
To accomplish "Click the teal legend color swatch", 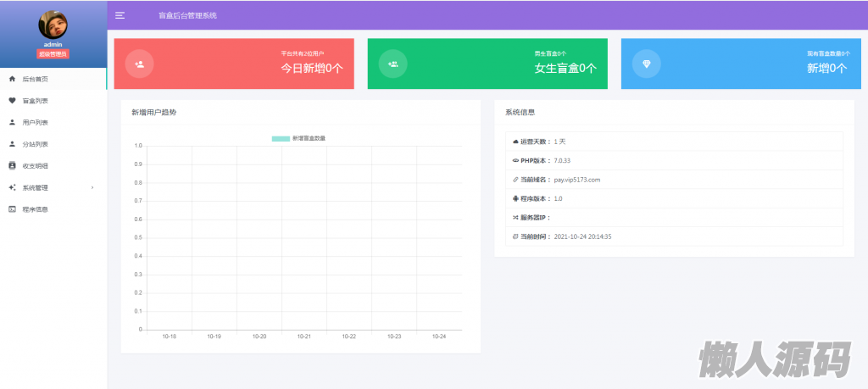I will (x=280, y=138).
